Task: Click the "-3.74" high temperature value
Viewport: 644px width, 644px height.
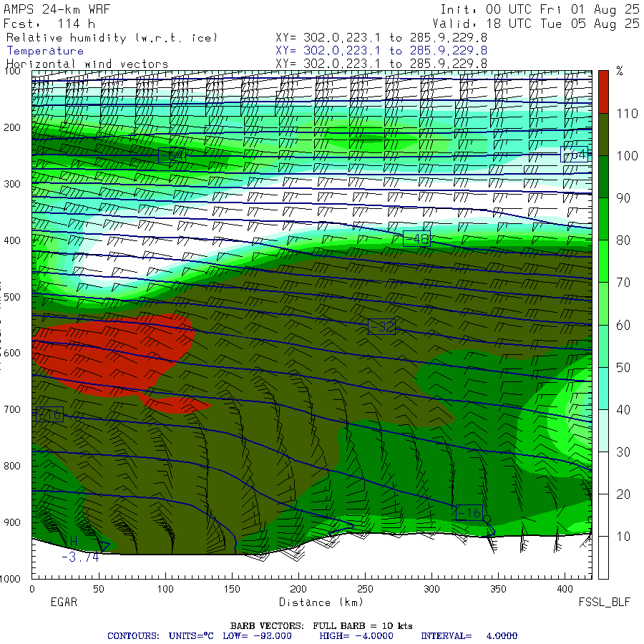Action: point(80,557)
